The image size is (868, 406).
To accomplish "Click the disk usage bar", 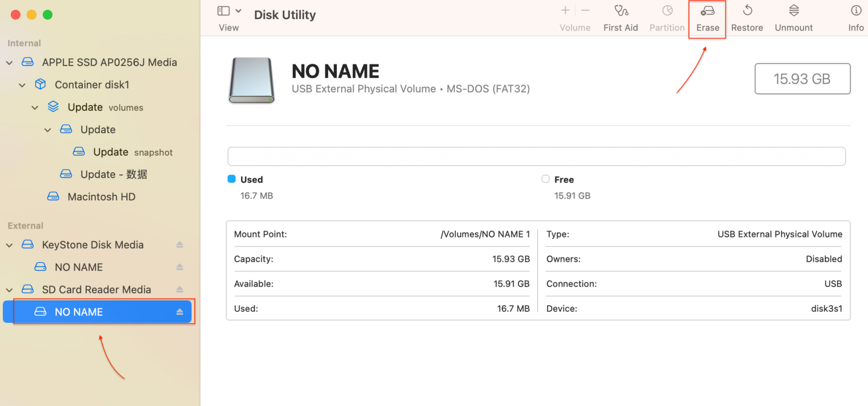I will tap(536, 156).
